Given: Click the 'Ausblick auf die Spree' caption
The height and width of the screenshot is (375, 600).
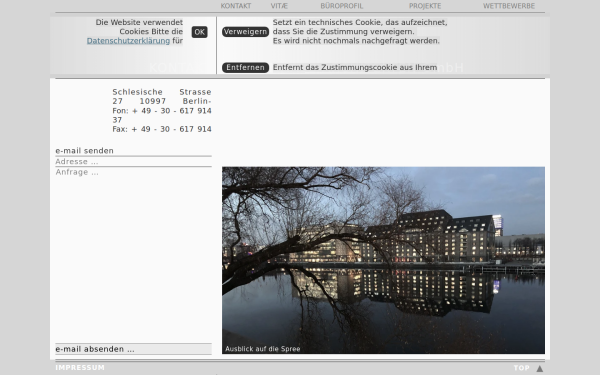Looking at the screenshot, I should pos(262,349).
